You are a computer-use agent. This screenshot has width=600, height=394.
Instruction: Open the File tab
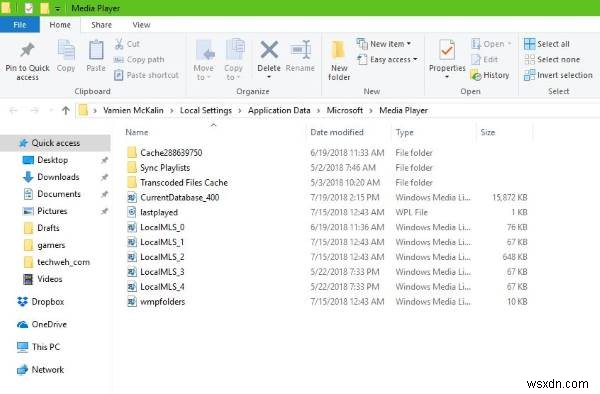pos(20,25)
